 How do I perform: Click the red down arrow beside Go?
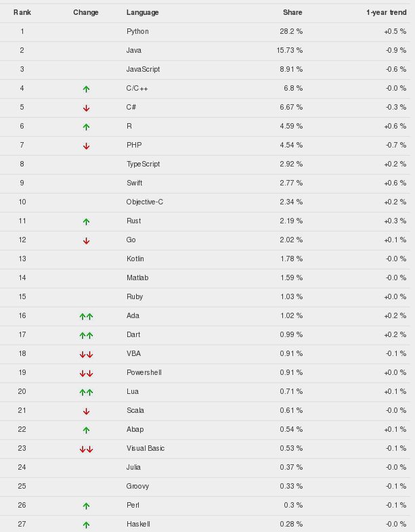tap(86, 241)
